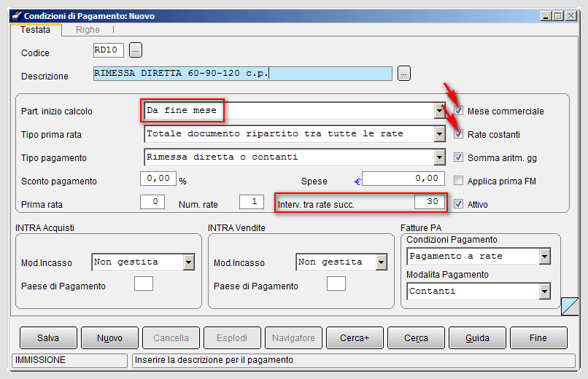Click INTRA Acquisti Paese di Pagamento field

(144, 284)
